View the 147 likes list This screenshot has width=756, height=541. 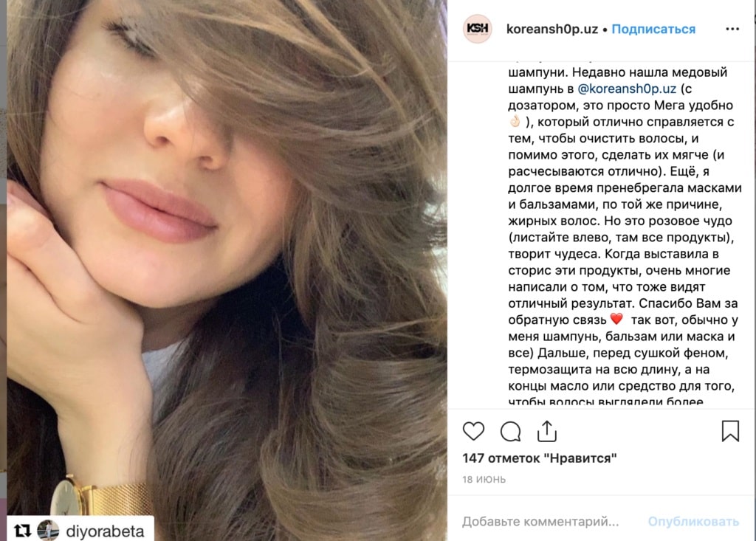(540, 458)
